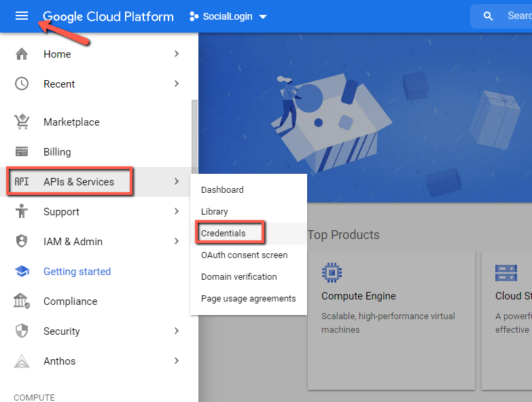Click the Getting started graduation cap icon
The width and height of the screenshot is (532, 402).
click(22, 271)
